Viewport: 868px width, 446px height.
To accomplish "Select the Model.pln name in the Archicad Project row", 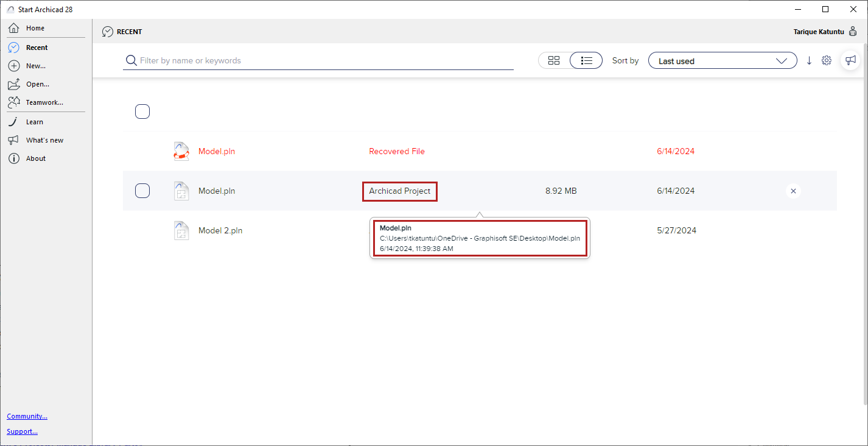I will click(x=217, y=191).
